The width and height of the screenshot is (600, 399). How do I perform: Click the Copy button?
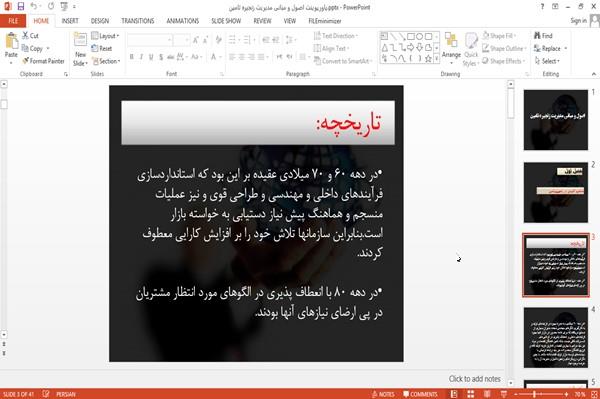coord(32,48)
